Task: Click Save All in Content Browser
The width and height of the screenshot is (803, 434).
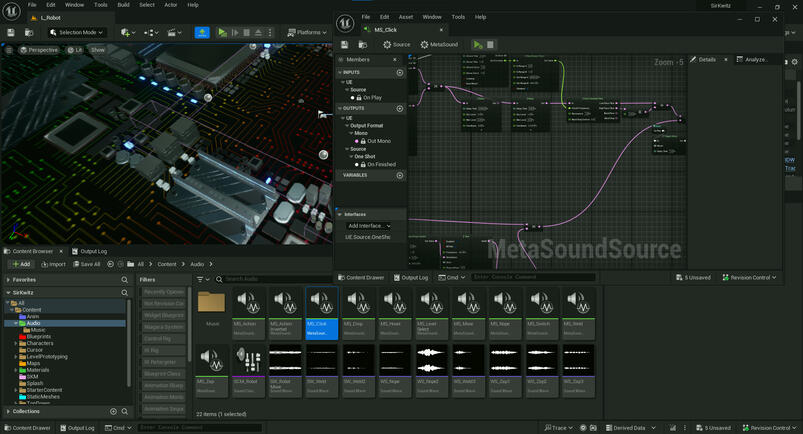Action: [x=87, y=264]
